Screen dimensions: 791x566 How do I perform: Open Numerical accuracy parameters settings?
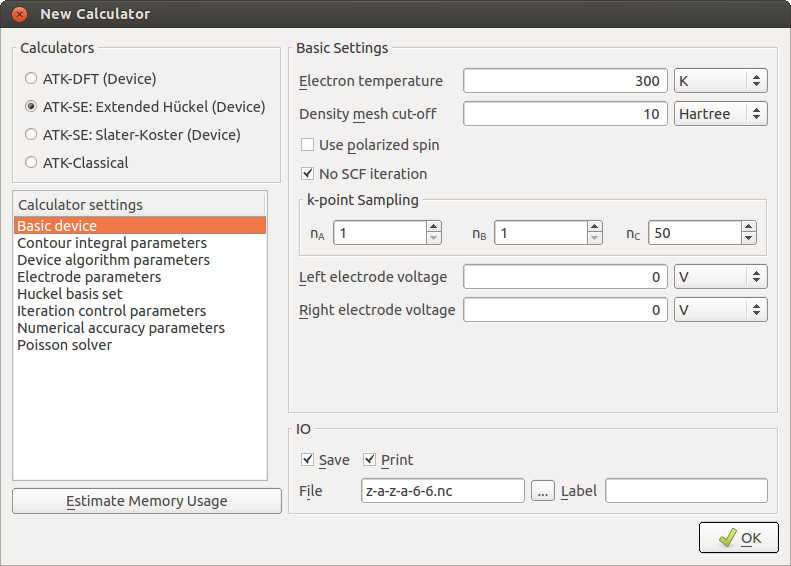[140, 328]
